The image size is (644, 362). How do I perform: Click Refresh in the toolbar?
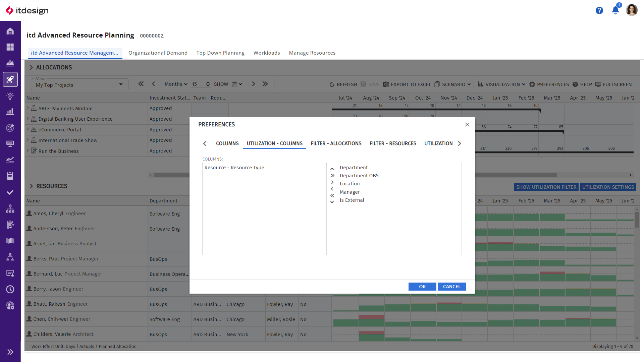(343, 84)
